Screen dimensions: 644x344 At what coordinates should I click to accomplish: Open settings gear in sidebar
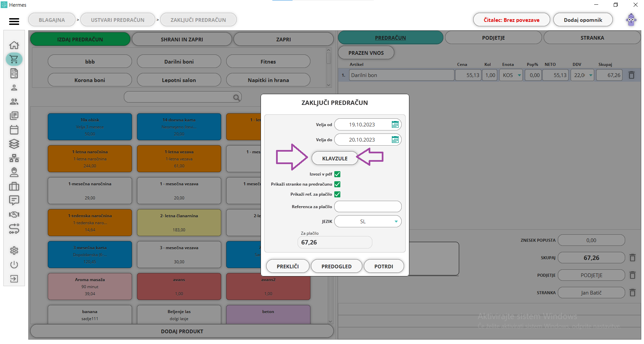click(x=14, y=251)
